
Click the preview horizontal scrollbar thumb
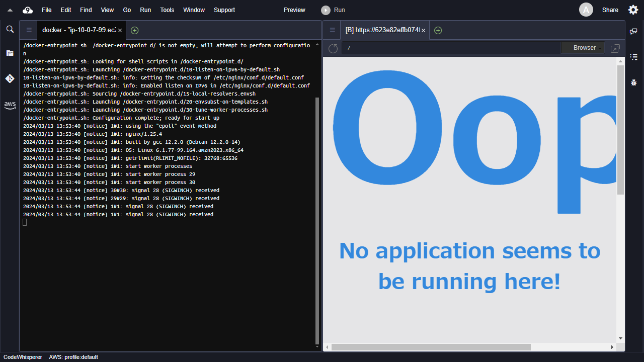point(431,347)
